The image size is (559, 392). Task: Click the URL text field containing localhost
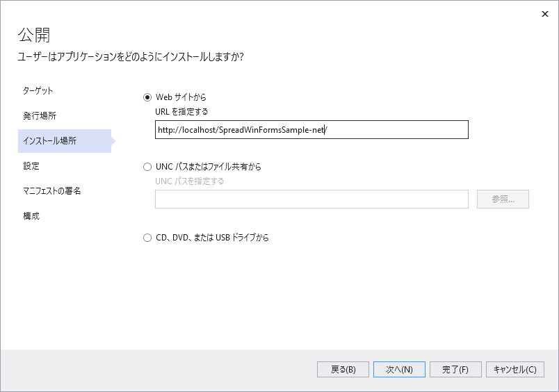(x=311, y=130)
